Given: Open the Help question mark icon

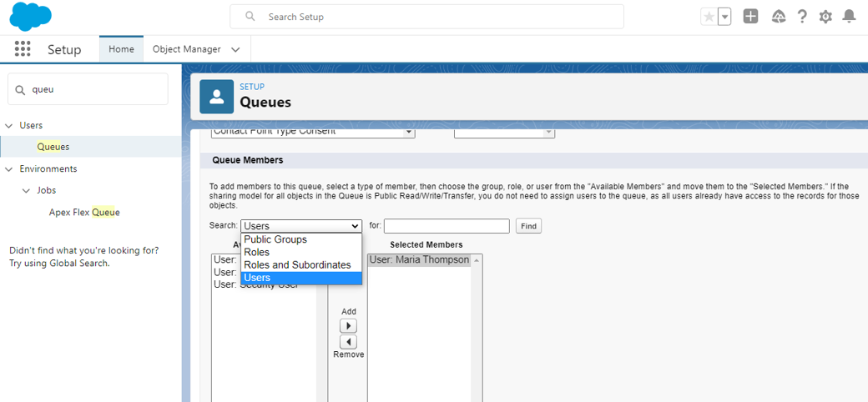Looking at the screenshot, I should pos(801,17).
